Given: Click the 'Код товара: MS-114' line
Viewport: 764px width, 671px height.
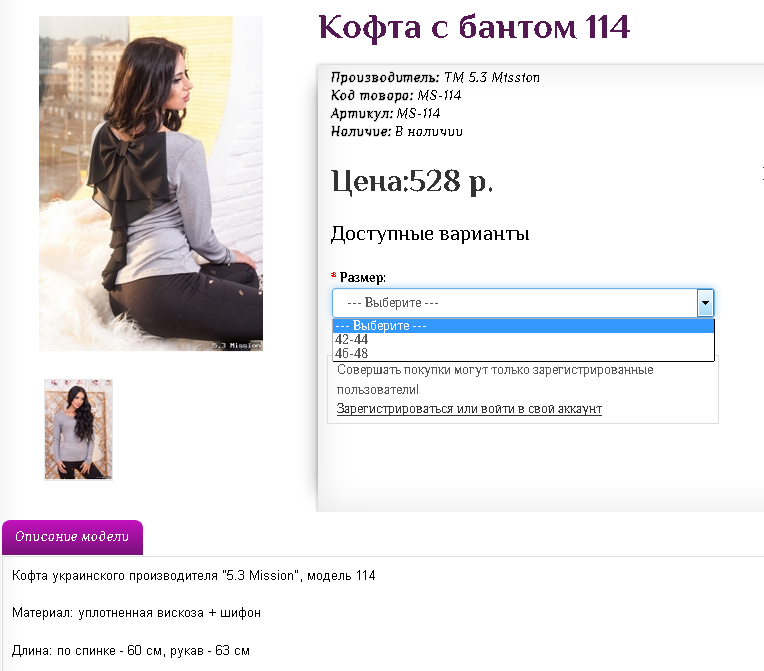Looking at the screenshot, I should click(x=396, y=96).
